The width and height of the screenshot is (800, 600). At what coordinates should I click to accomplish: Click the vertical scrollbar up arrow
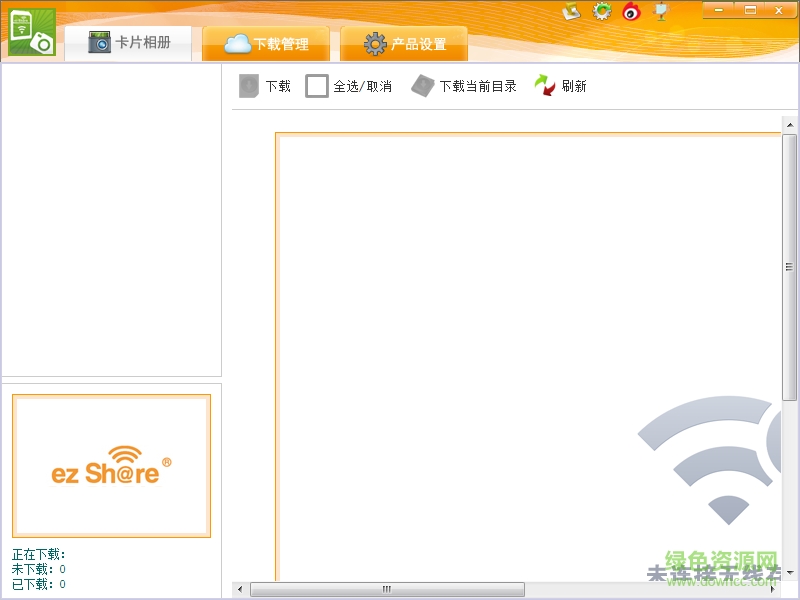[788, 125]
